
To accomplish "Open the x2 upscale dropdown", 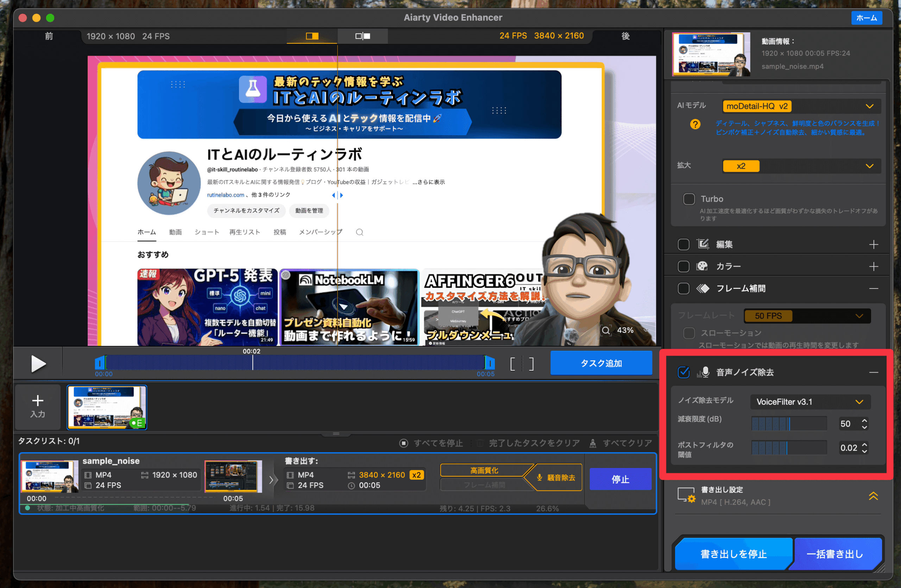I will coord(801,166).
